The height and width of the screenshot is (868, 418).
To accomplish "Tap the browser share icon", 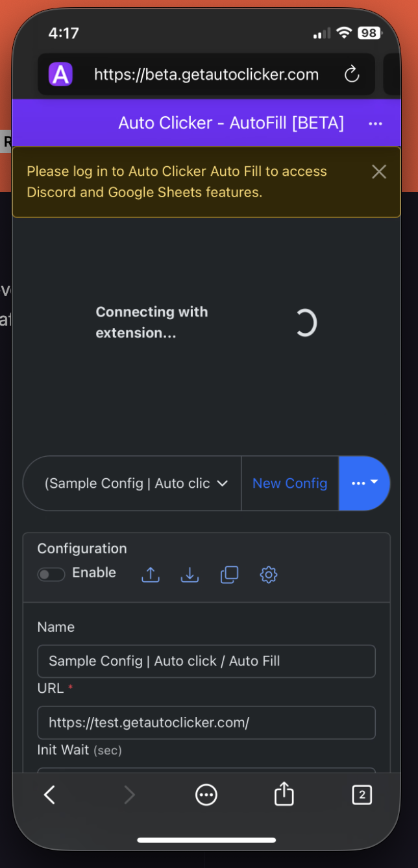I will (284, 794).
